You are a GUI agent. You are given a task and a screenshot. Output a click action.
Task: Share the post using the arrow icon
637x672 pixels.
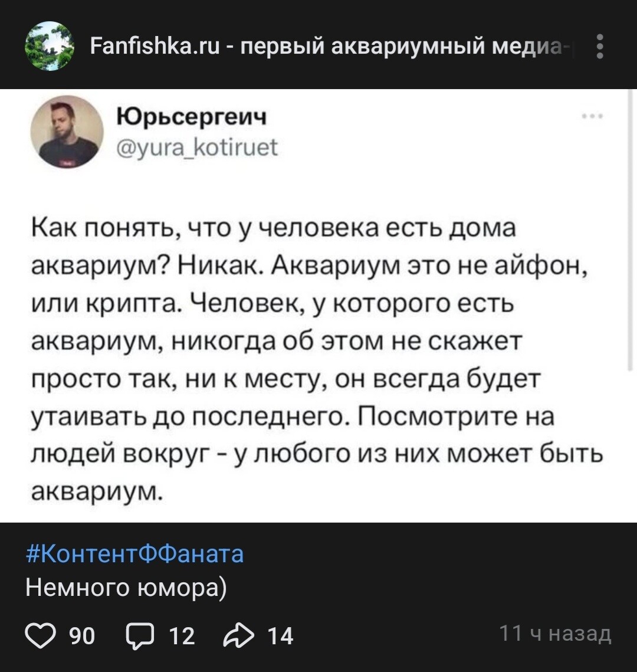(x=239, y=635)
